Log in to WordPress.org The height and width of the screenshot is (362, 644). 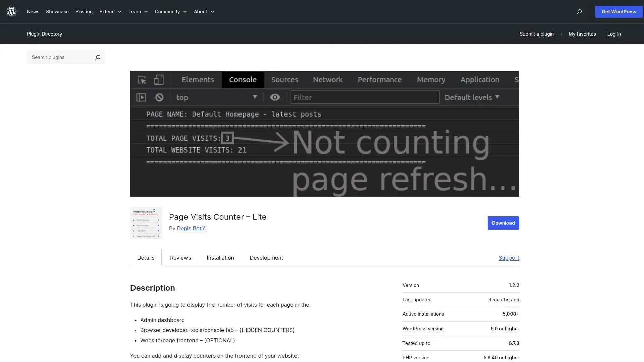(x=614, y=34)
